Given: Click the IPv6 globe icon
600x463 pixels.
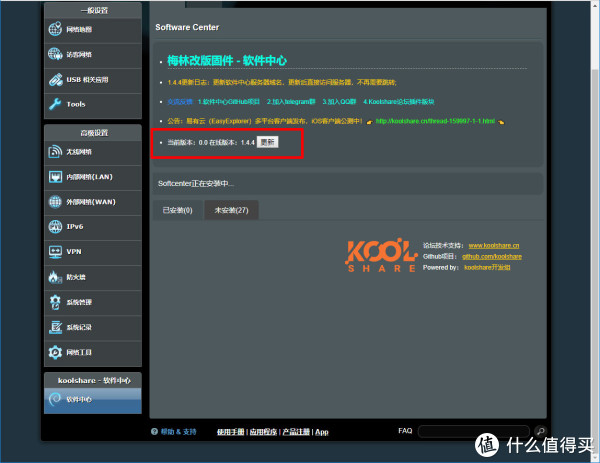Looking at the screenshot, I should (55, 227).
